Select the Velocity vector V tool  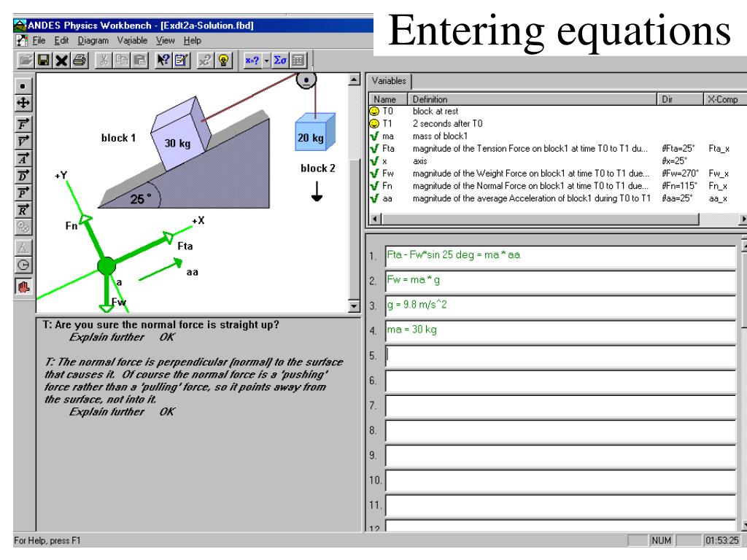coord(23,142)
